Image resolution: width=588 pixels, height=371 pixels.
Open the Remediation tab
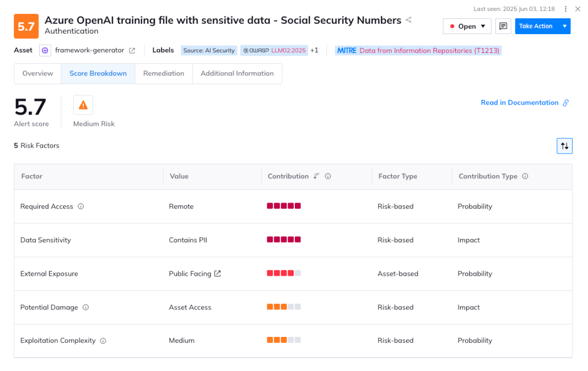(x=164, y=73)
